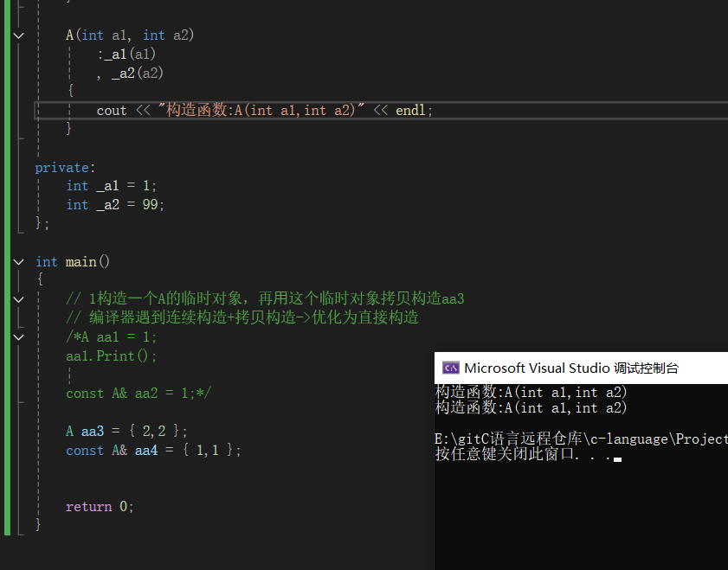Click the commented const A& aa2 = 1; line
This screenshot has height=570, width=728.
click(x=139, y=394)
